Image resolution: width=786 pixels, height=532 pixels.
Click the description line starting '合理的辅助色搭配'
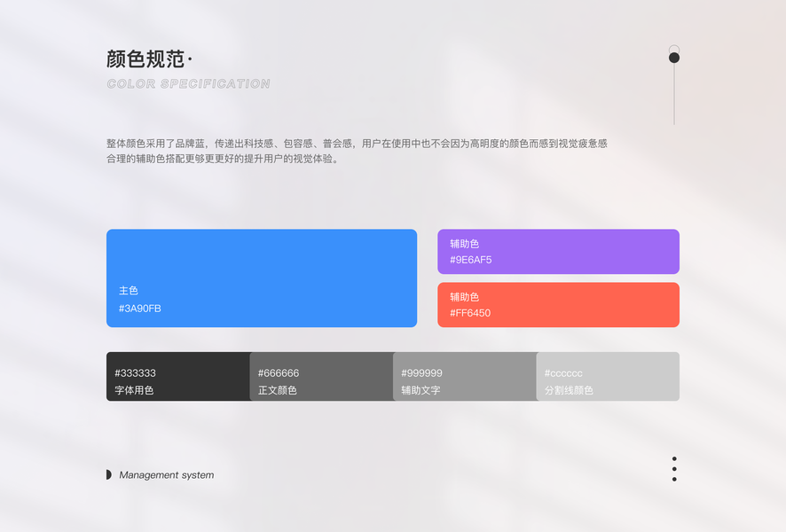point(223,159)
